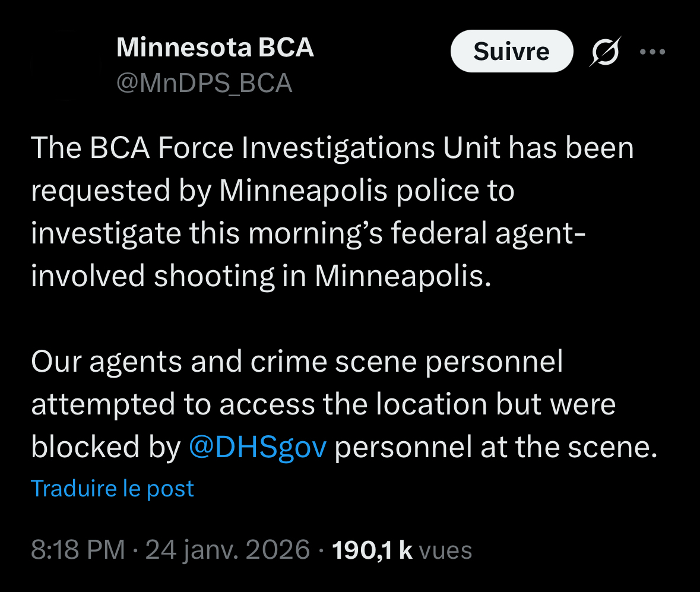Click the Suivre follow button
Image resolution: width=700 pixels, height=592 pixels.
511,52
